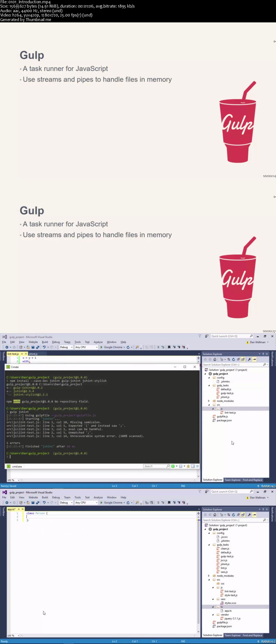Close the app.ts editor tab
This screenshot has height=644, width=276.
point(23,509)
